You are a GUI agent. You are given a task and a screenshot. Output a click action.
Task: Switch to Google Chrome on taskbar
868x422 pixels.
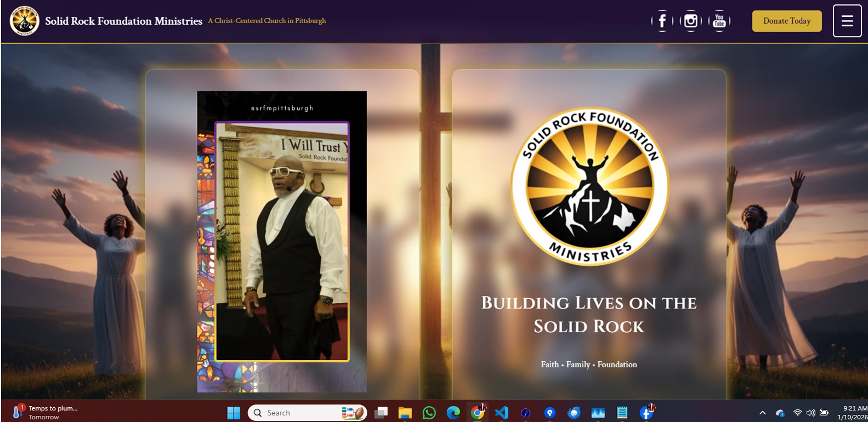pyautogui.click(x=478, y=412)
